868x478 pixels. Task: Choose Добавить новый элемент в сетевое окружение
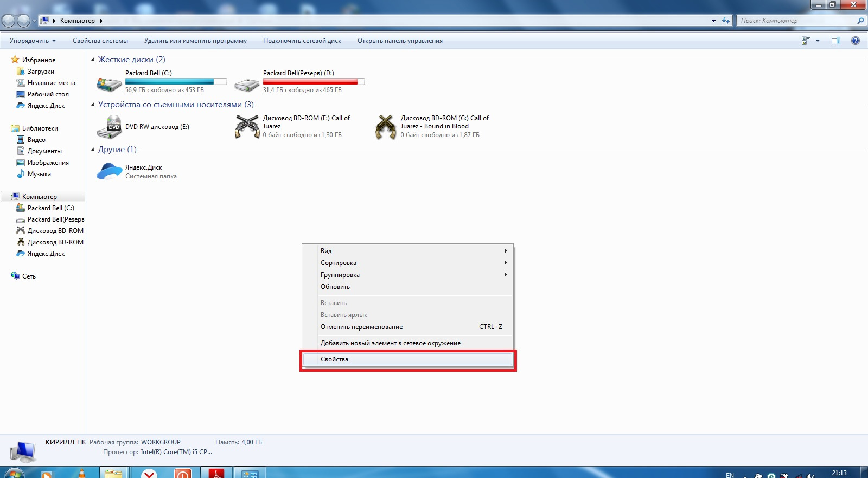tap(407, 343)
